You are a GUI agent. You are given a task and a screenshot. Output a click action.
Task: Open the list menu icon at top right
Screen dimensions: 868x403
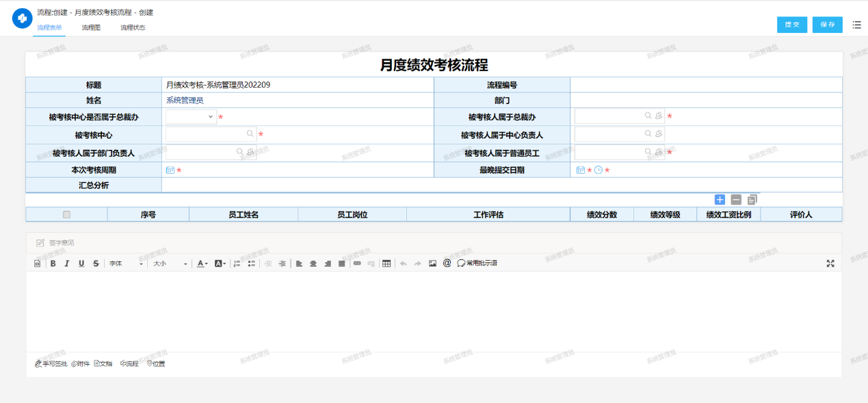856,25
